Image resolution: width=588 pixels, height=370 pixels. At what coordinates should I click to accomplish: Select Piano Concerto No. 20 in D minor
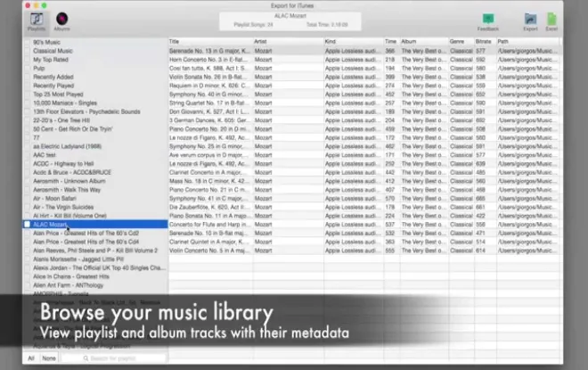(x=363, y=129)
